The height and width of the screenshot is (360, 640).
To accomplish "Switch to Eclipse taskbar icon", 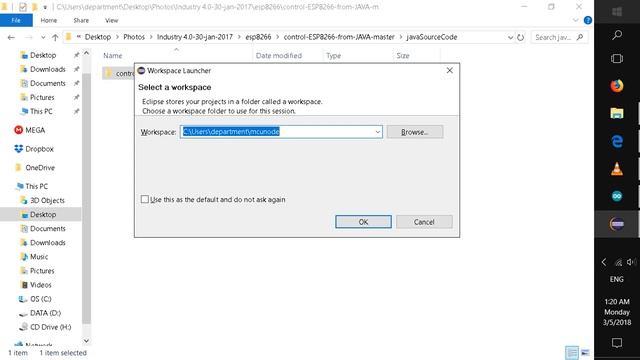I will (617, 224).
